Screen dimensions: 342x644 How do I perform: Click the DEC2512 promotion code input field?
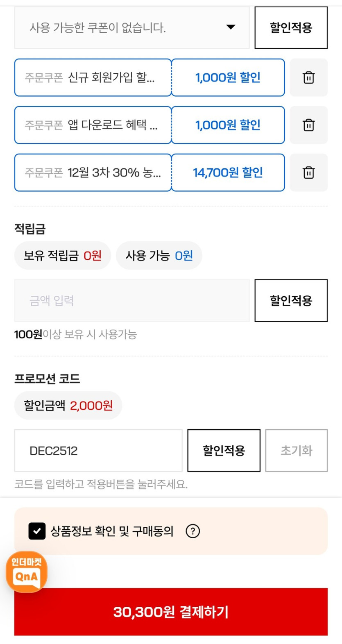point(98,450)
